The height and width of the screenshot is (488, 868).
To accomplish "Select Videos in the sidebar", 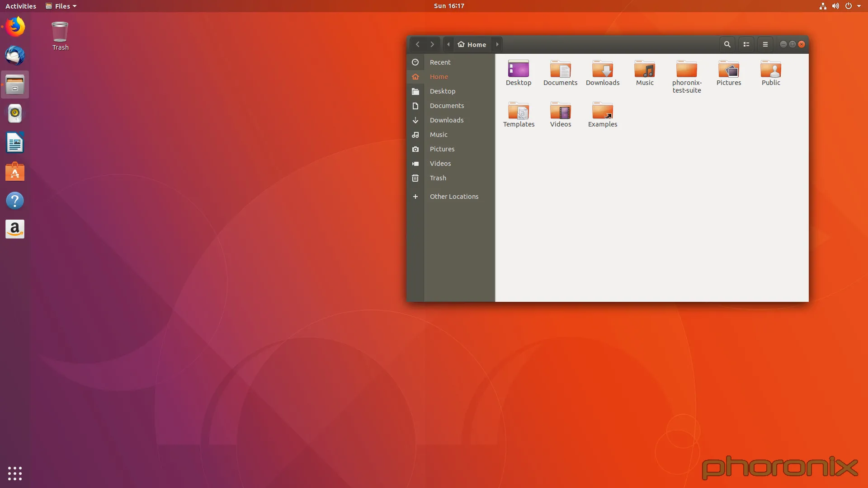I will 451,164.
